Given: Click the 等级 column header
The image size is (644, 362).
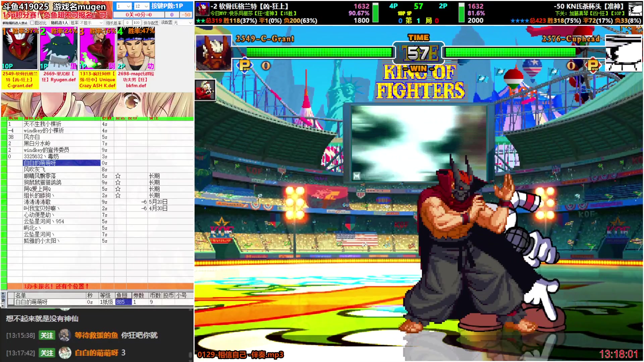Looking at the screenshot, I should pyautogui.click(x=107, y=295).
